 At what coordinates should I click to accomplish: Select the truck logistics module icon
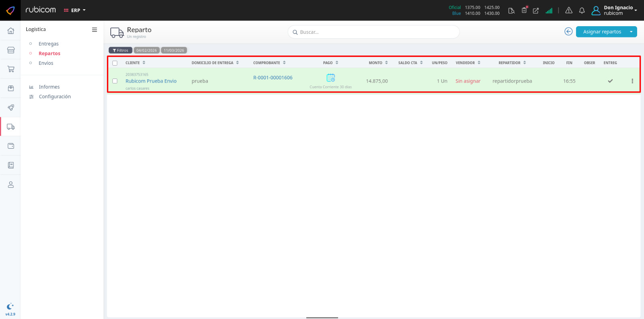coord(11,127)
